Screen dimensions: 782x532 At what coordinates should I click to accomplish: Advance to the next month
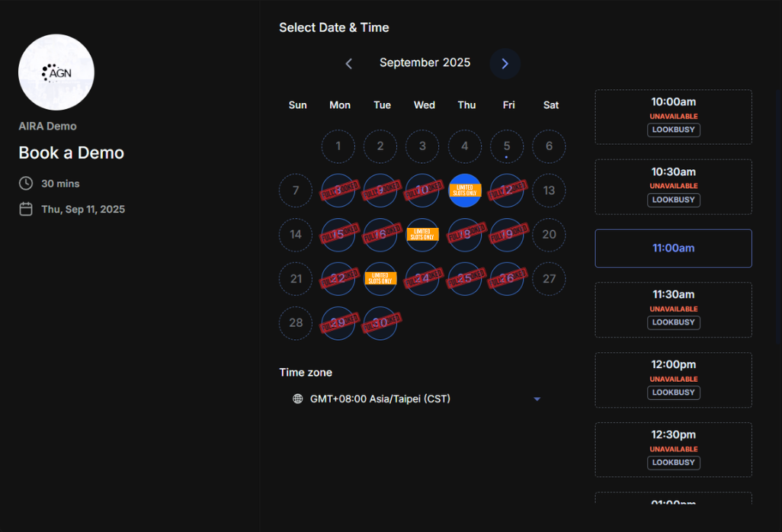click(x=505, y=63)
